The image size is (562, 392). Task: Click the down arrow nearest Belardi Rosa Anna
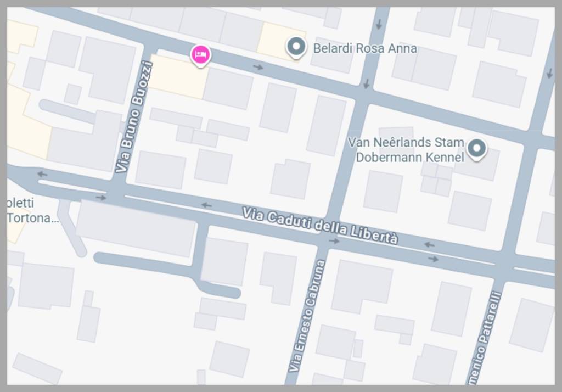click(379, 25)
